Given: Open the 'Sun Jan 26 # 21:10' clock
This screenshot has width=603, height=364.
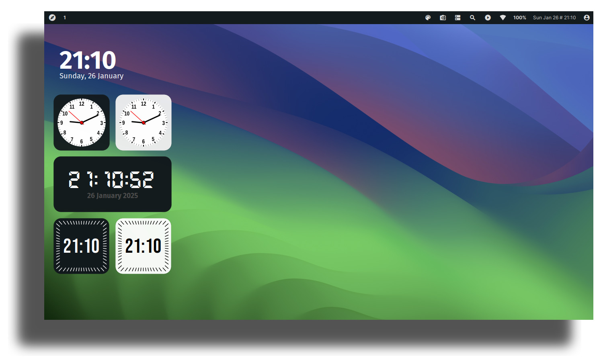Looking at the screenshot, I should click(554, 18).
